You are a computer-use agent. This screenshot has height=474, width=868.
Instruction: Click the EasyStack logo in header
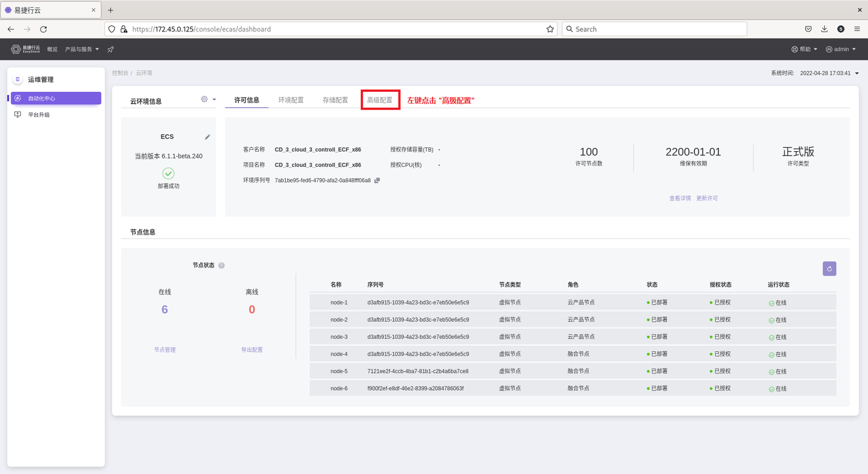25,49
